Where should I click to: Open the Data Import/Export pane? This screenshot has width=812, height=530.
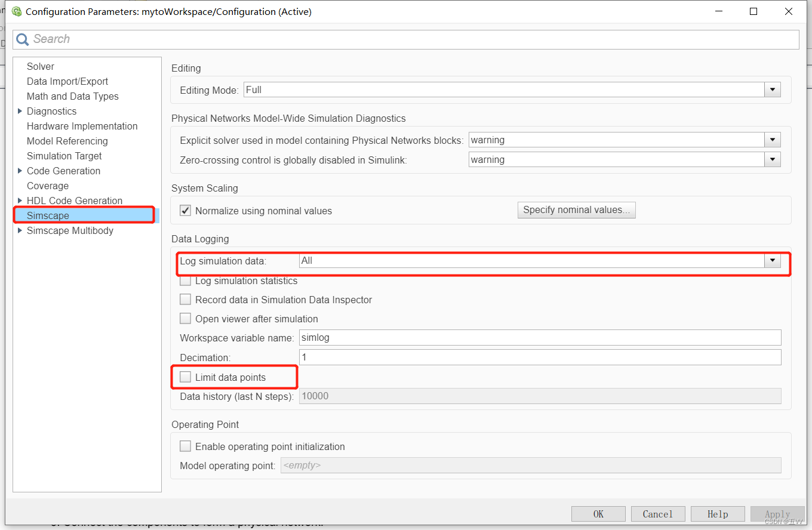[67, 81]
